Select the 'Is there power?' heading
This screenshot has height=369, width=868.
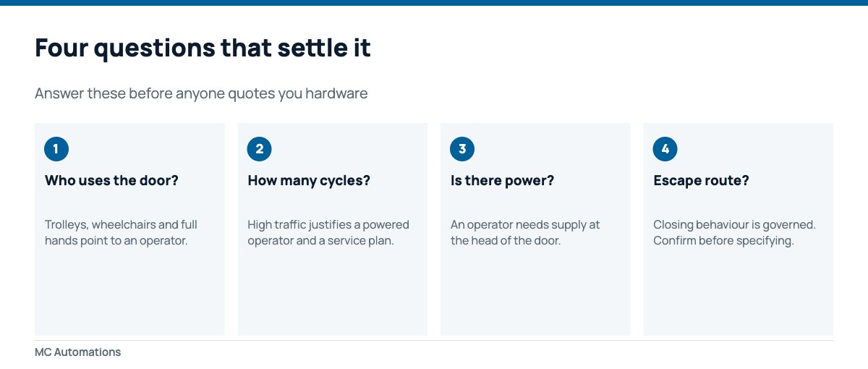(x=502, y=181)
